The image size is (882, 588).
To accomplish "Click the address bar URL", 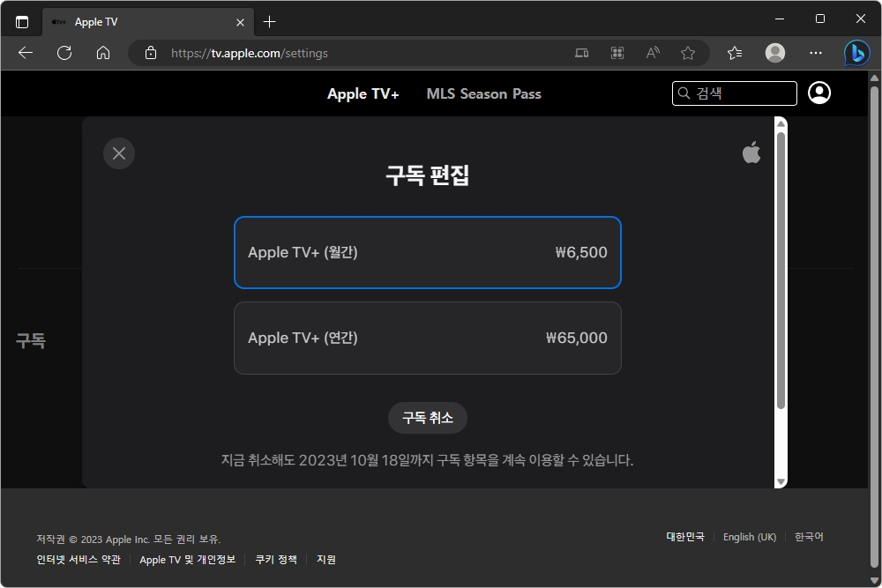I will tap(250, 53).
